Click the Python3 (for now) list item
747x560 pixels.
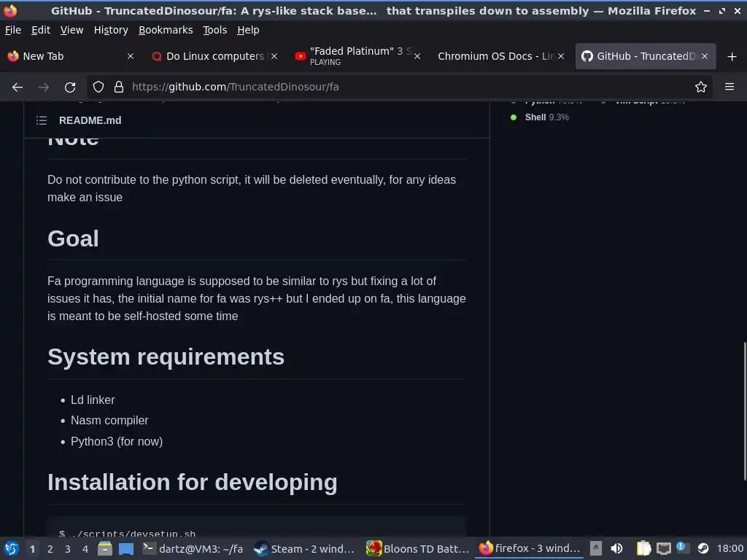click(117, 441)
